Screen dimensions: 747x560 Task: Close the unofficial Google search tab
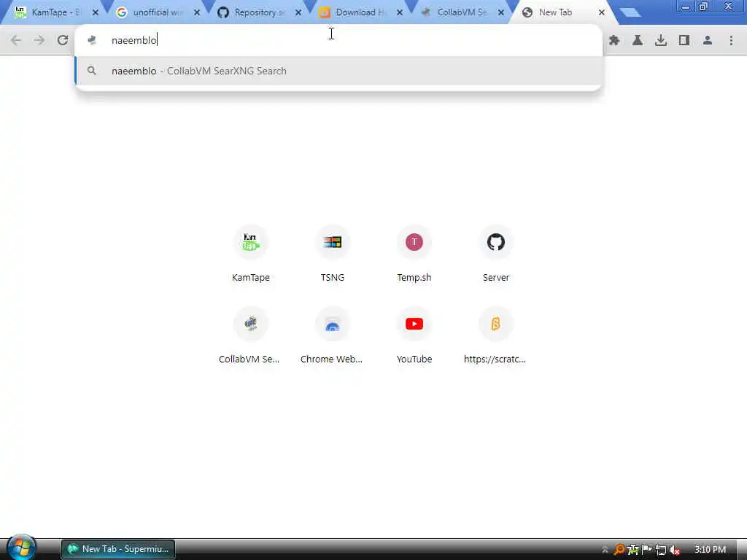point(197,13)
